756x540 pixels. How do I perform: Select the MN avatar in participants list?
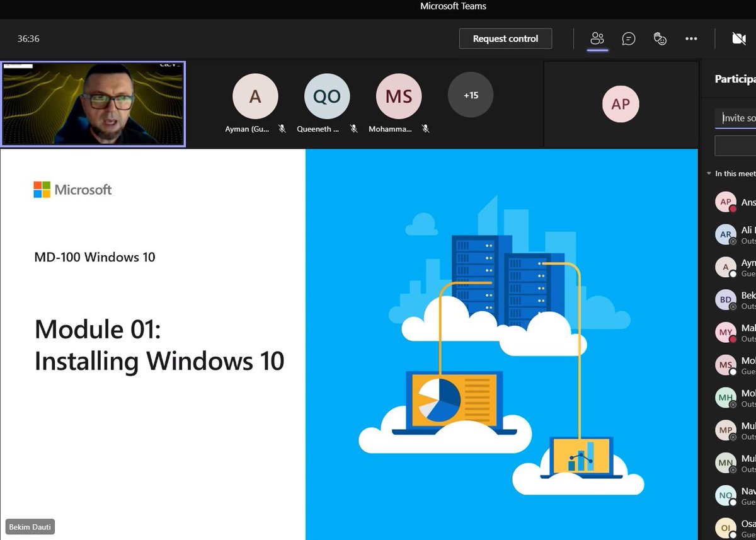point(726,463)
